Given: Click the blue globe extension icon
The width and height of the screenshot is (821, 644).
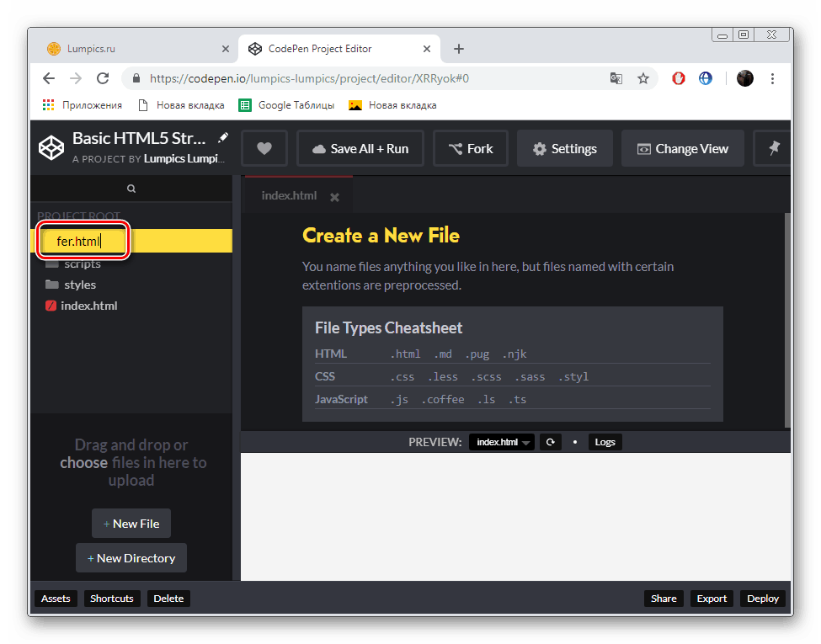Looking at the screenshot, I should coord(705,77).
